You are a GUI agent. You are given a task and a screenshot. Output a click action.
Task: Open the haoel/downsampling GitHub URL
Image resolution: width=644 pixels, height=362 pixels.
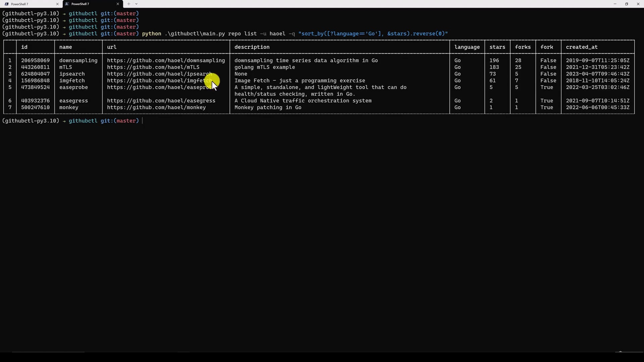tap(166, 61)
